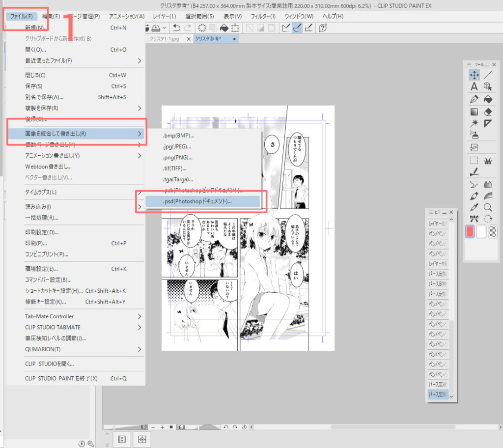Select the Frame border cut tool
Image resolution: width=503 pixels, height=448 pixels.
(x=474, y=148)
